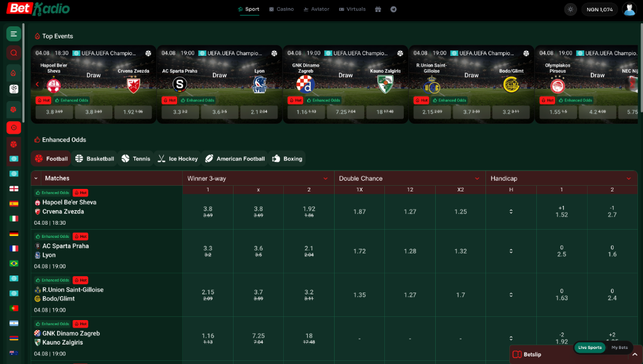This screenshot has width=643, height=364.
Task: Select the Ice Hockey enhanced odds tab
Action: point(178,159)
